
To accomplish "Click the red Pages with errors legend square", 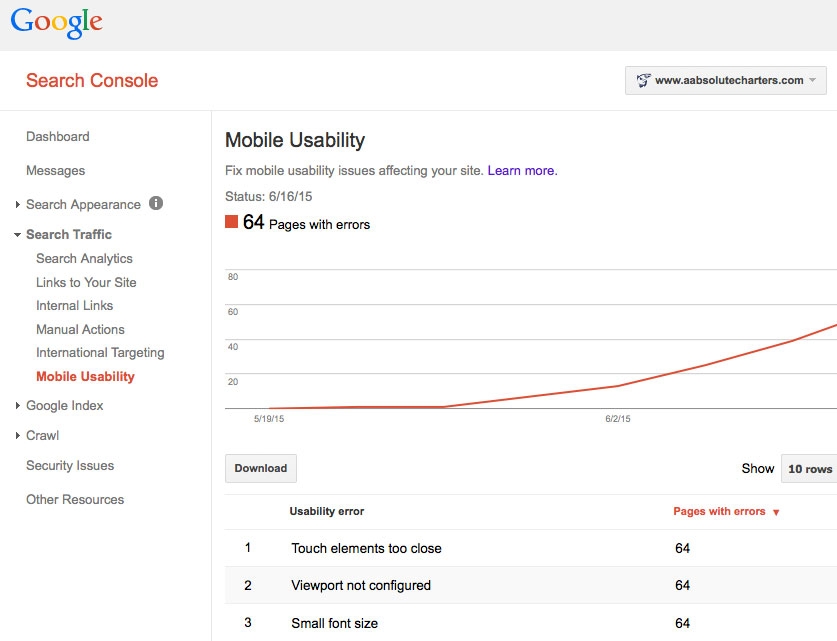I will [231, 221].
